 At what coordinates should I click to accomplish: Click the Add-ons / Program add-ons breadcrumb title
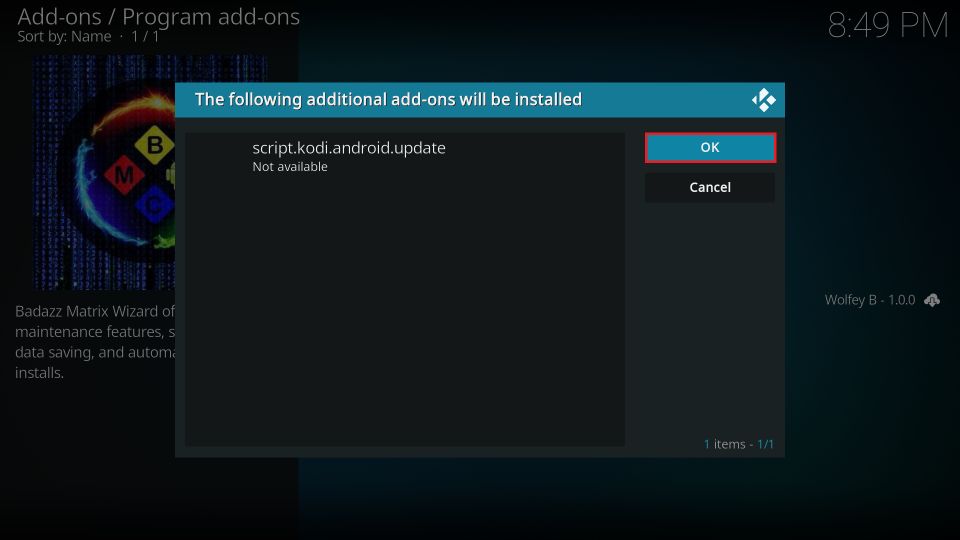click(x=159, y=17)
